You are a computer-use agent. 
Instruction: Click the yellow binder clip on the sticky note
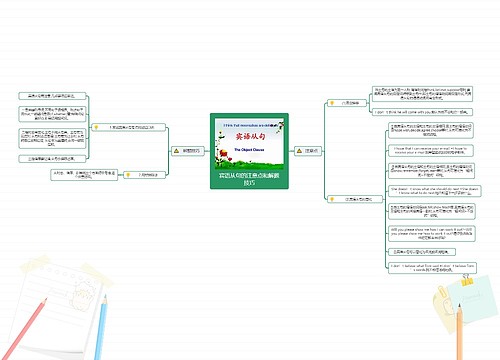pos(467,281)
